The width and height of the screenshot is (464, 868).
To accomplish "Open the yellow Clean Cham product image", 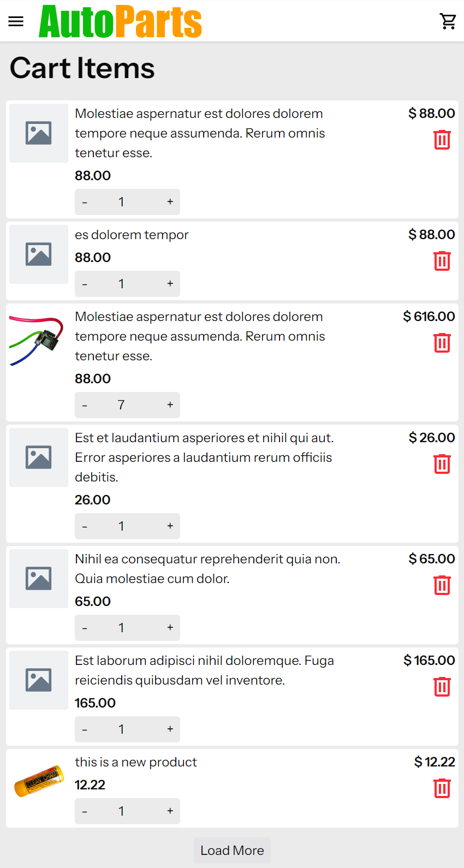I will pyautogui.click(x=38, y=781).
